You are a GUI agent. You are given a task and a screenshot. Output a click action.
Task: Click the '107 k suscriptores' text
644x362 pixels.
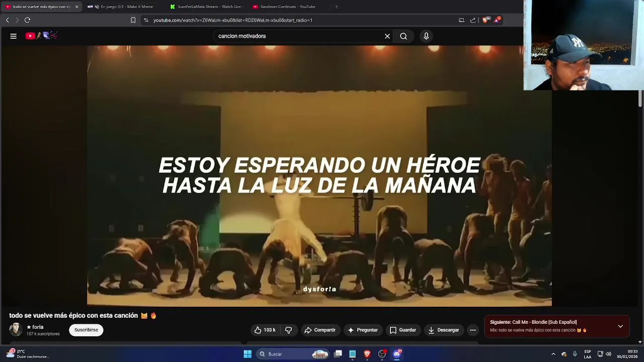[43, 334]
